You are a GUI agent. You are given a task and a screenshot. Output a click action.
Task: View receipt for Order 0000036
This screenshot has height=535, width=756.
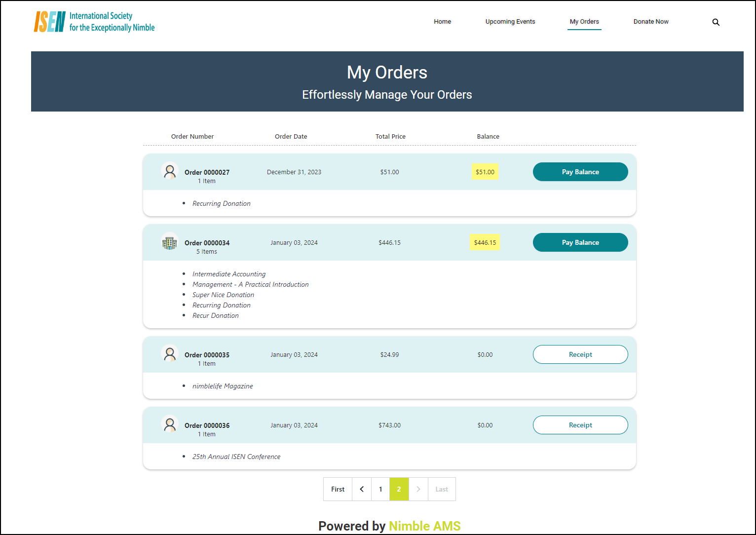click(580, 425)
